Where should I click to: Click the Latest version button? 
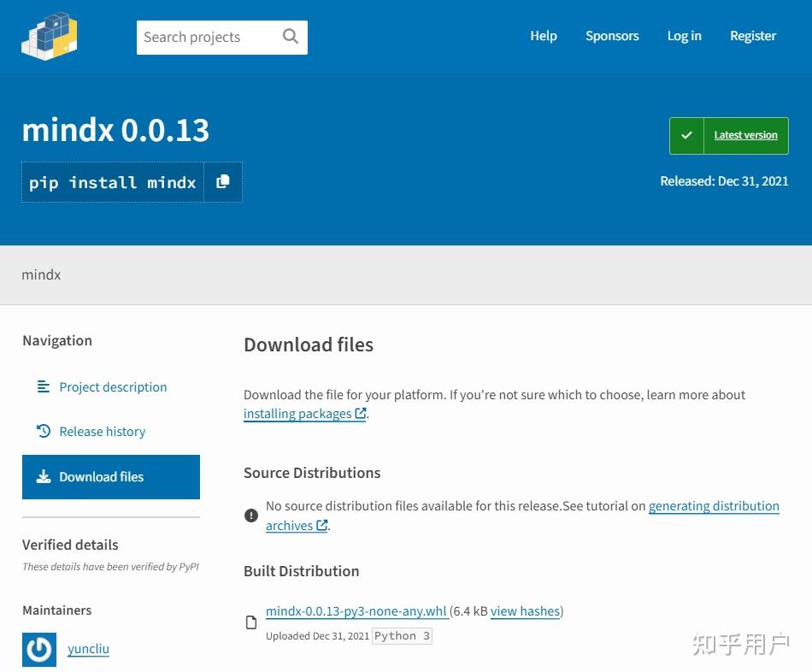pyautogui.click(x=728, y=136)
